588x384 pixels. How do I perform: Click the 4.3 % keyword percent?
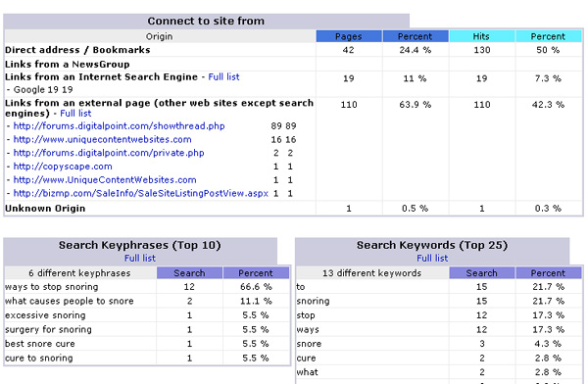548,344
